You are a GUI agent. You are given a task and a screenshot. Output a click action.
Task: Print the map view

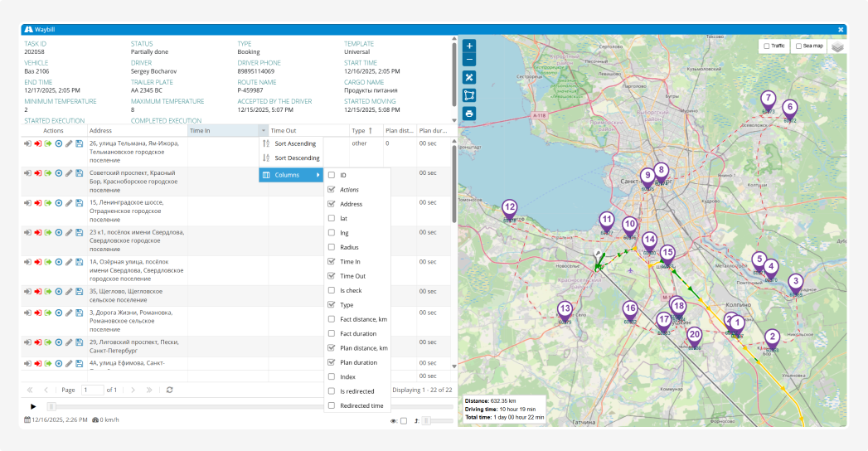[x=469, y=114]
